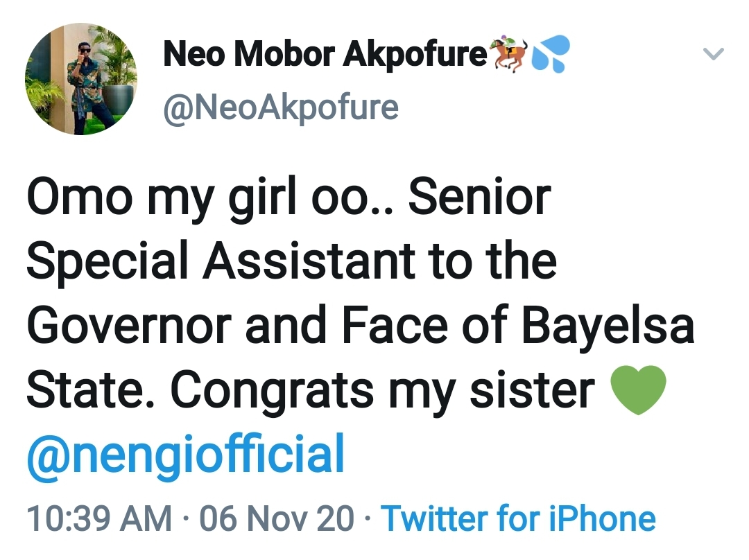Click the 10:39 AM timestamp
The height and width of the screenshot is (560, 749).
click(99, 519)
